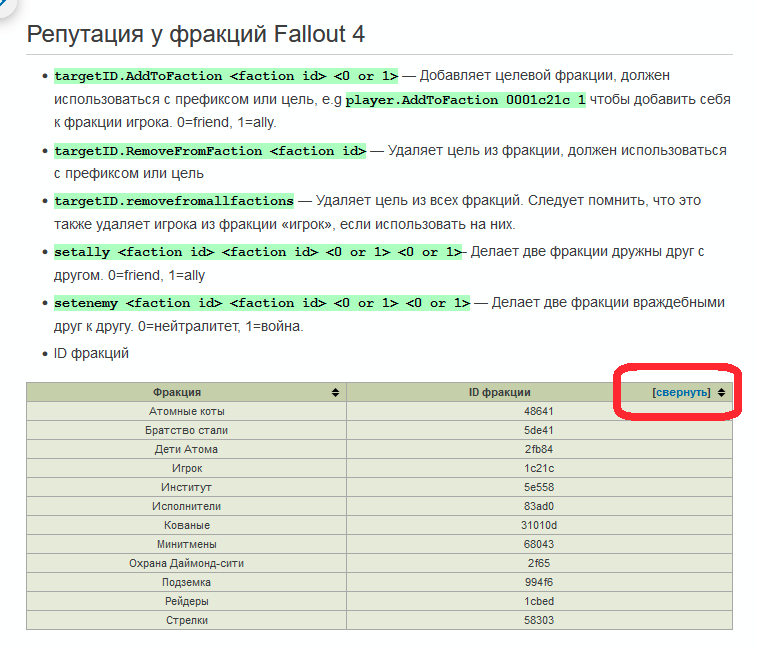Click the Минитмены faction cell

pyautogui.click(x=187, y=544)
